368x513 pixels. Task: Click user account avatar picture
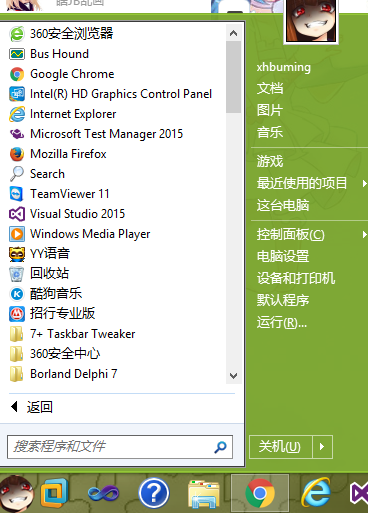click(x=311, y=21)
